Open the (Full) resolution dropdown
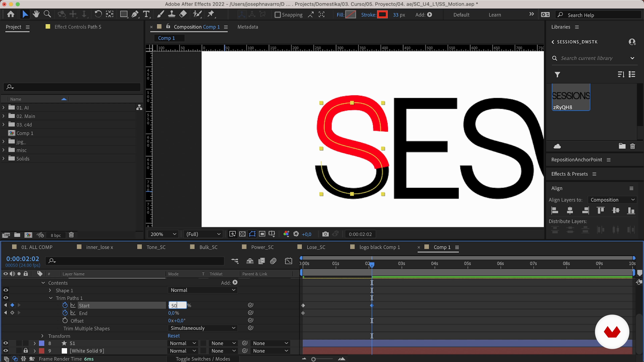The width and height of the screenshot is (644, 362). [203, 234]
